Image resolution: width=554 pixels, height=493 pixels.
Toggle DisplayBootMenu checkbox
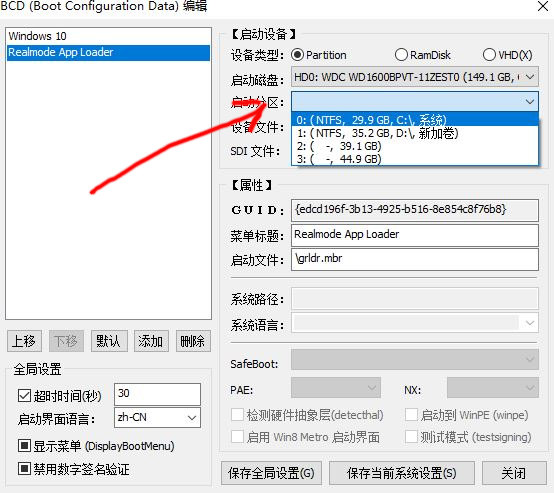[24, 446]
